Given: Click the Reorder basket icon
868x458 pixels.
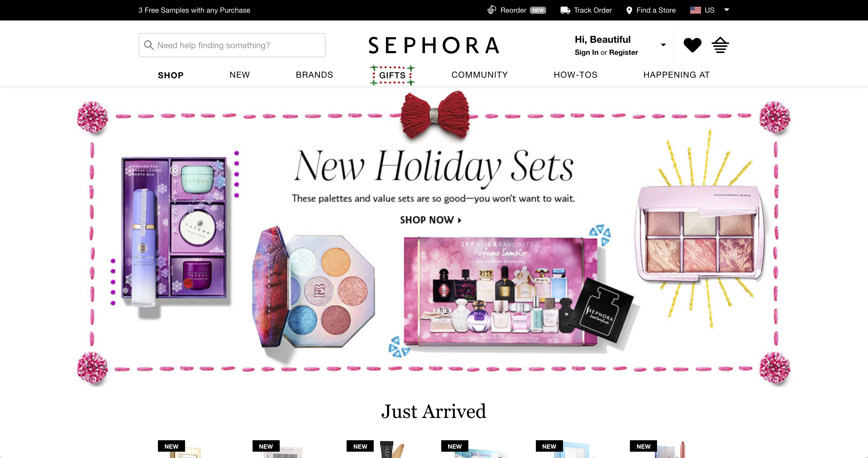Looking at the screenshot, I should tap(492, 10).
